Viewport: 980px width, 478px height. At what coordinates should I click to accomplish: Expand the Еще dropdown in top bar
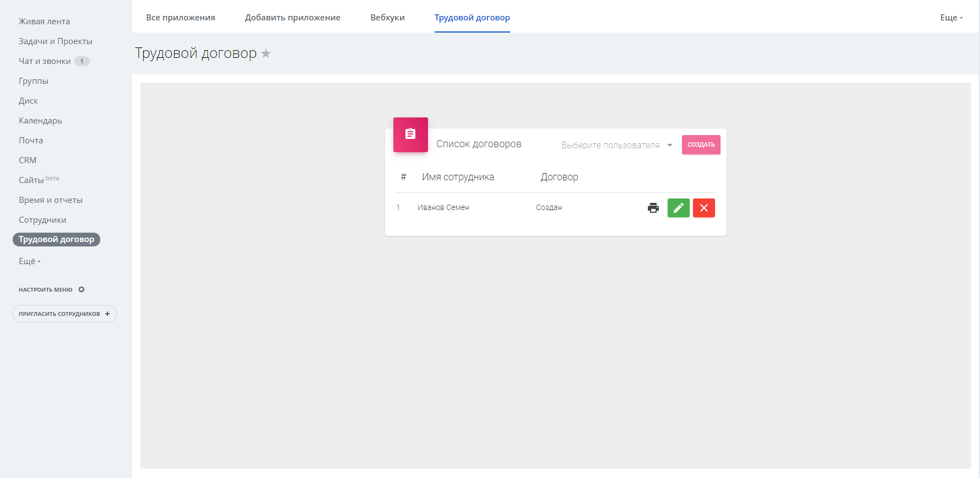(x=951, y=18)
